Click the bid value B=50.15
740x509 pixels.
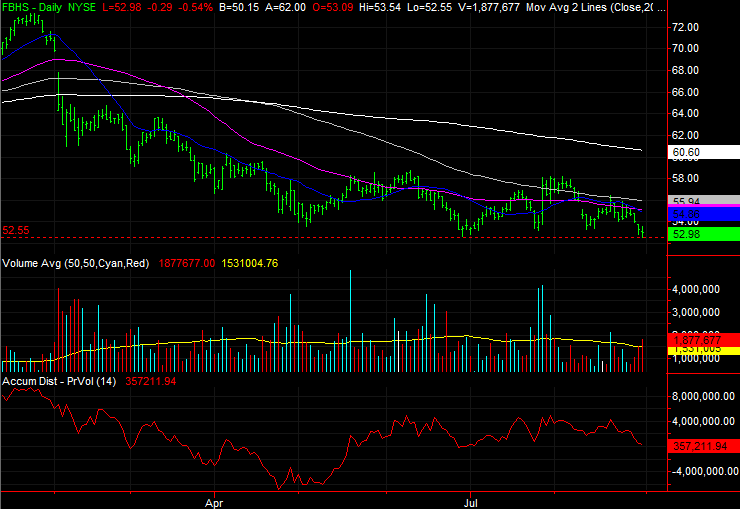239,7
